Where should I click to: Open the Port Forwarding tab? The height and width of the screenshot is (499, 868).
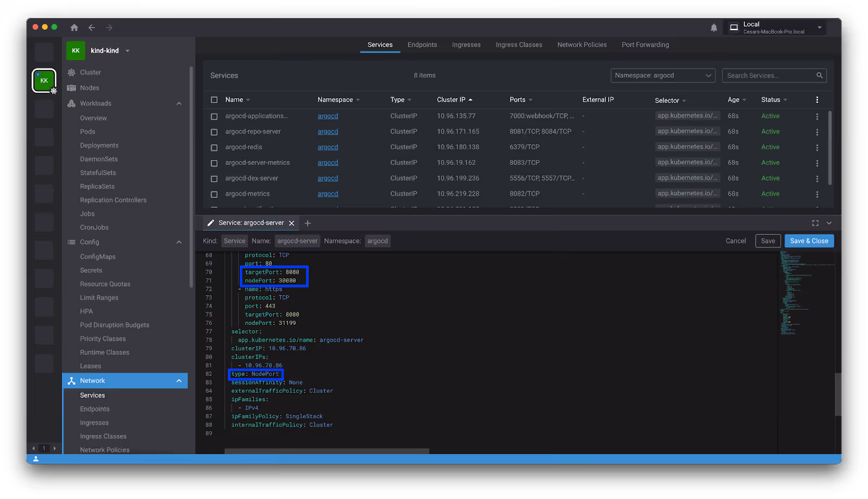point(645,45)
